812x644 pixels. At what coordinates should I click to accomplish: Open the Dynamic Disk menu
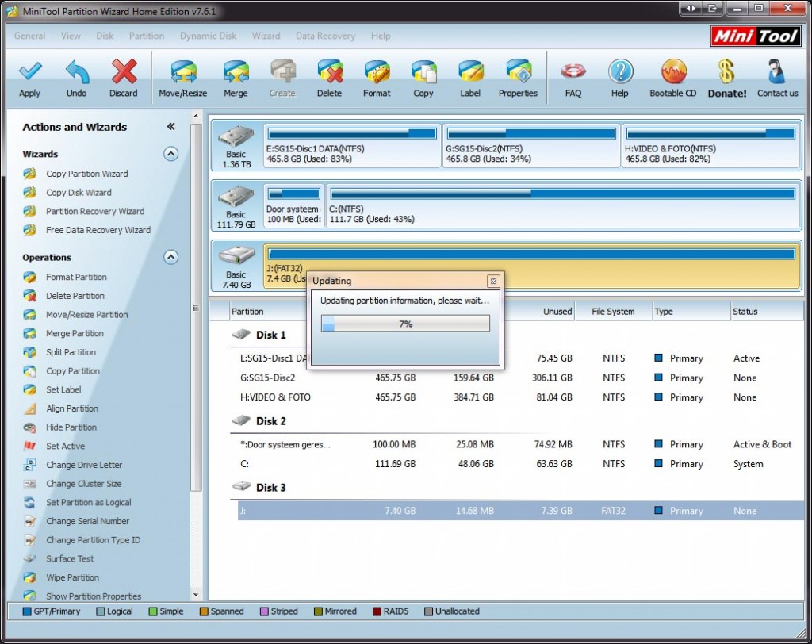point(209,36)
